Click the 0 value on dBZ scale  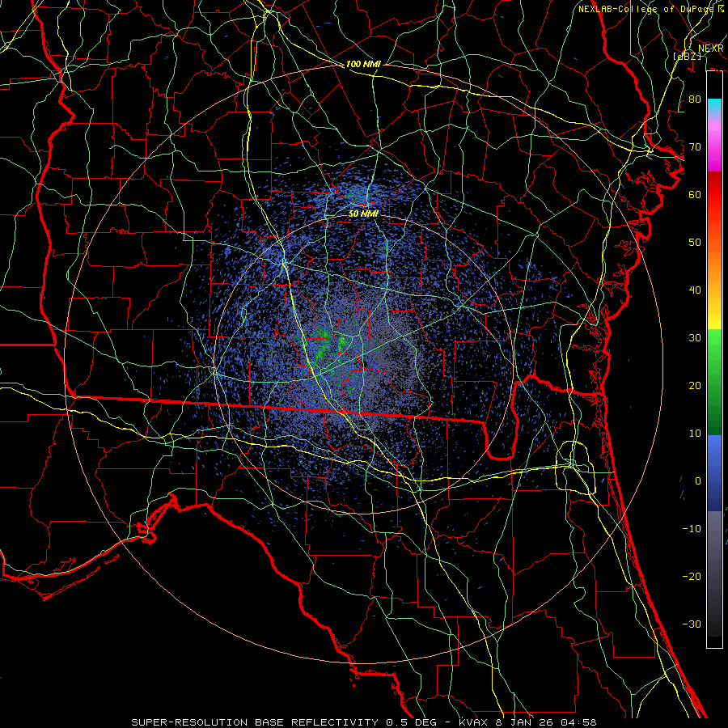[698, 481]
